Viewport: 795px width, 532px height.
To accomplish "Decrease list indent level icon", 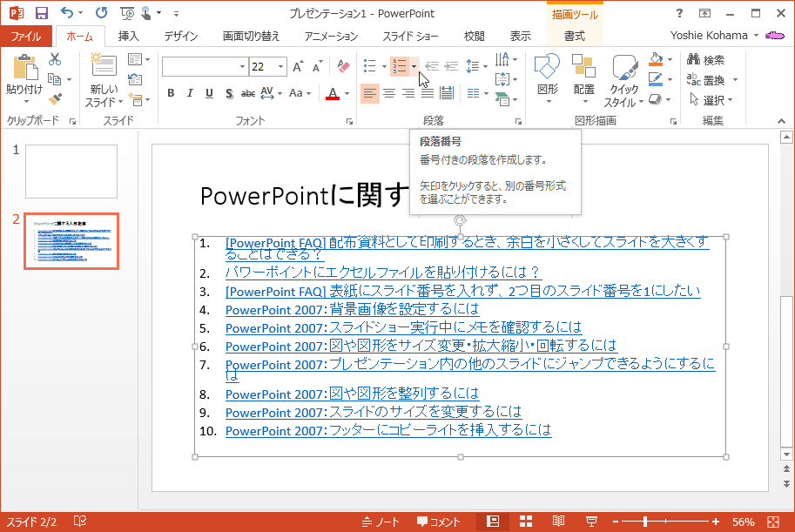I will [x=432, y=66].
